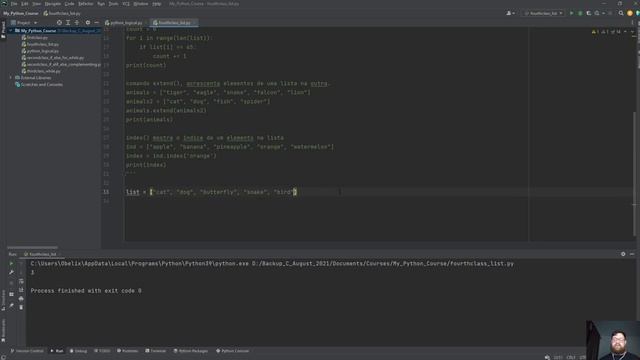Open the Version Control tool window

tap(27, 351)
